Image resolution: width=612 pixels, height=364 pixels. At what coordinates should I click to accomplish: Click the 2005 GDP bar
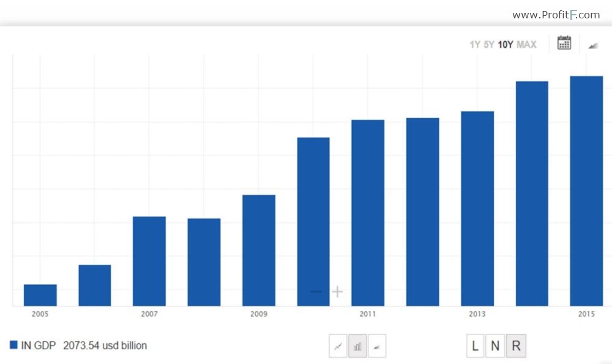40,295
